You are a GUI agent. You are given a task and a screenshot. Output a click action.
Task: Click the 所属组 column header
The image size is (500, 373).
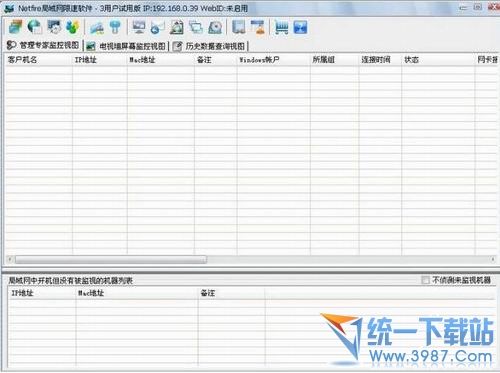335,60
